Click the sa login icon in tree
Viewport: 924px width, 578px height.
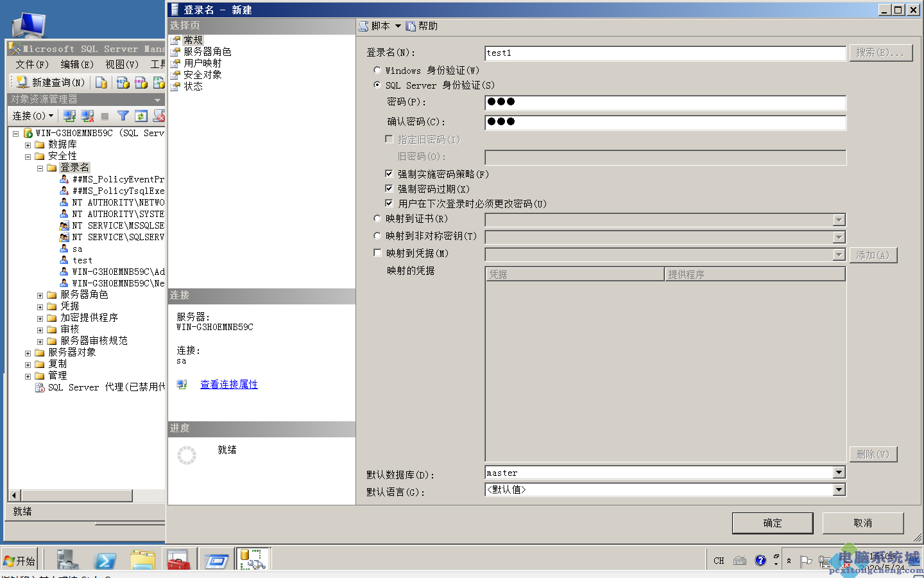[x=64, y=249]
